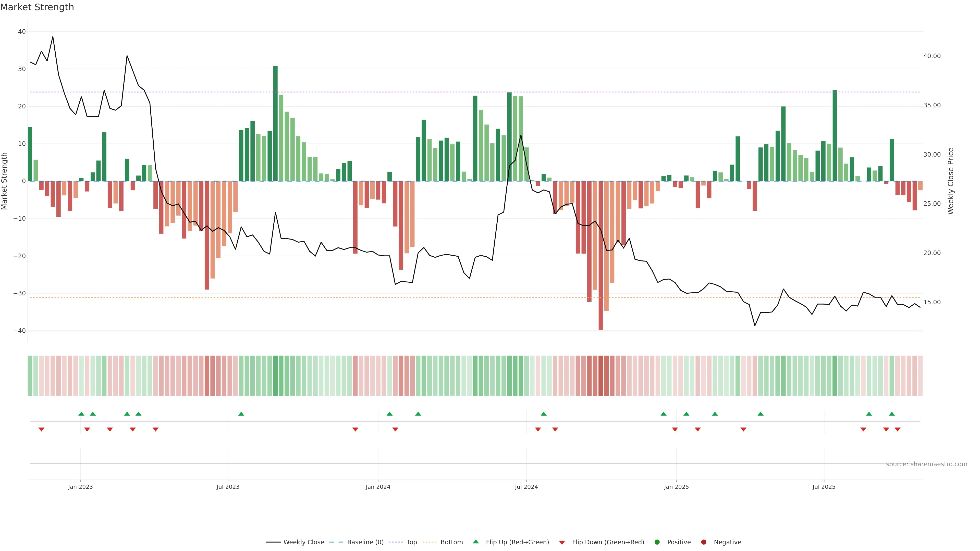Toggle the Weekly Close legend label
The height and width of the screenshot is (551, 980).
tap(304, 542)
